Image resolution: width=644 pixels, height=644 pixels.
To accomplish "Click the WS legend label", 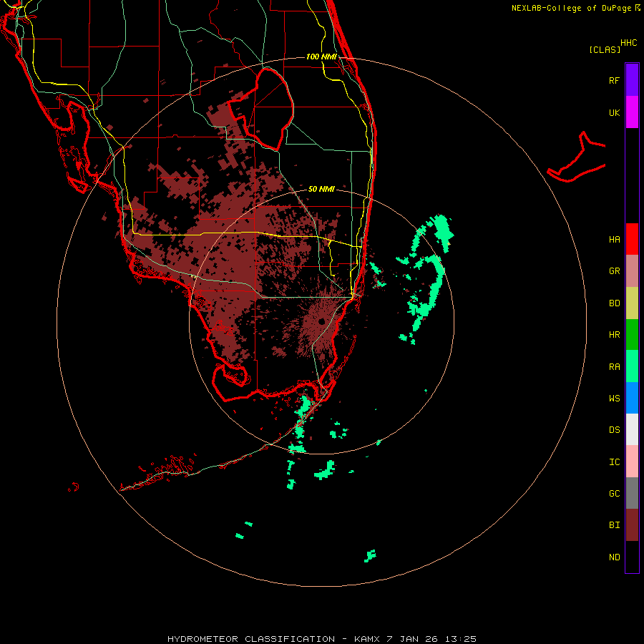I will click(x=614, y=399).
